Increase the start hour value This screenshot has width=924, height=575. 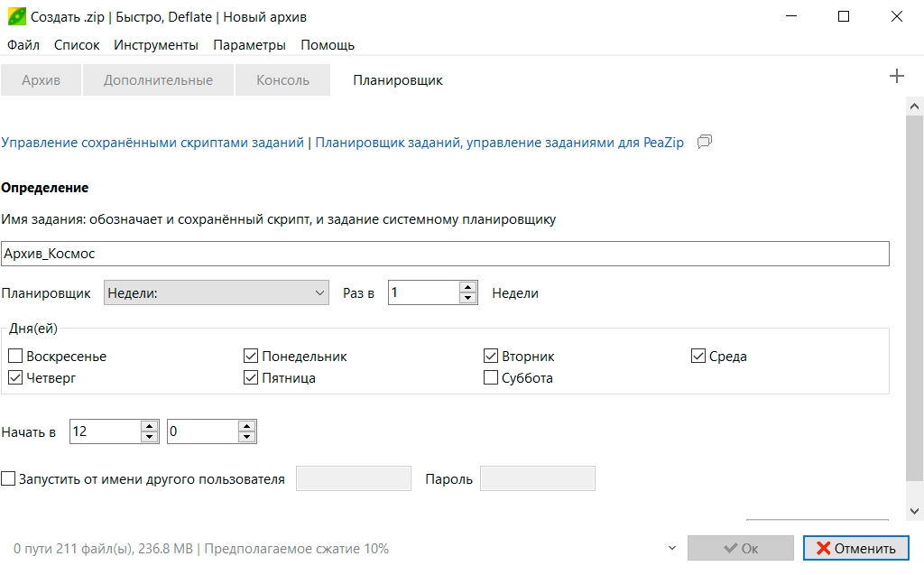pyautogui.click(x=150, y=426)
